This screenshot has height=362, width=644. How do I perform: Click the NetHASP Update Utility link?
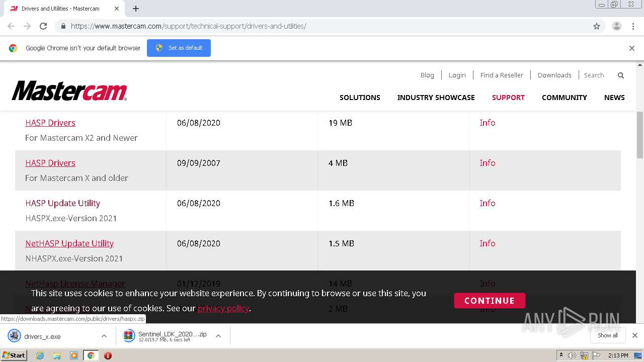[69, 243]
